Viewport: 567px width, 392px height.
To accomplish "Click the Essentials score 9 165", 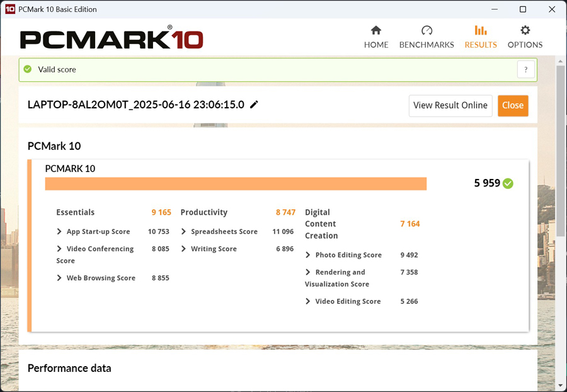I will [x=161, y=212].
